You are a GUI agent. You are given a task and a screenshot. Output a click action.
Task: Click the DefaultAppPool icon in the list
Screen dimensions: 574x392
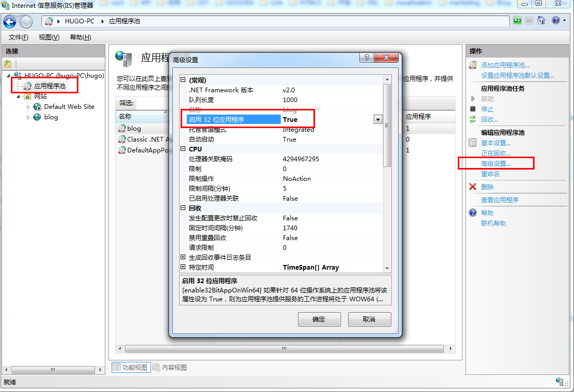coord(122,150)
